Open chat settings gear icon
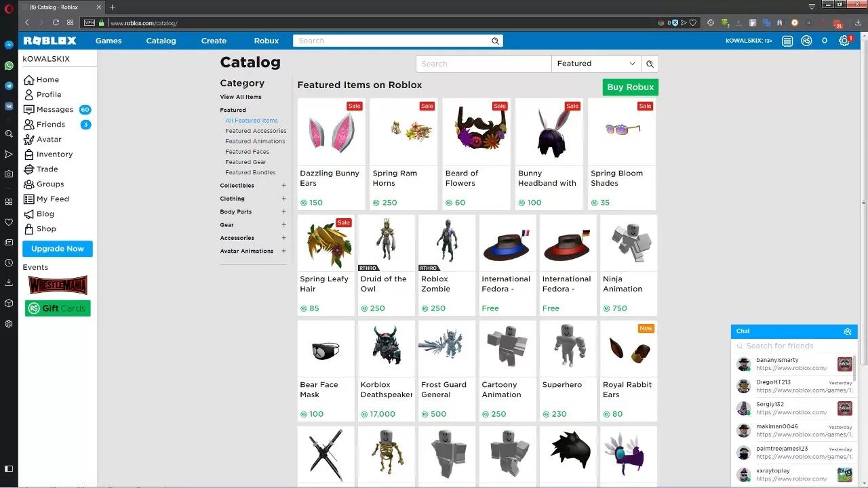The height and width of the screenshot is (488, 868). 847,331
